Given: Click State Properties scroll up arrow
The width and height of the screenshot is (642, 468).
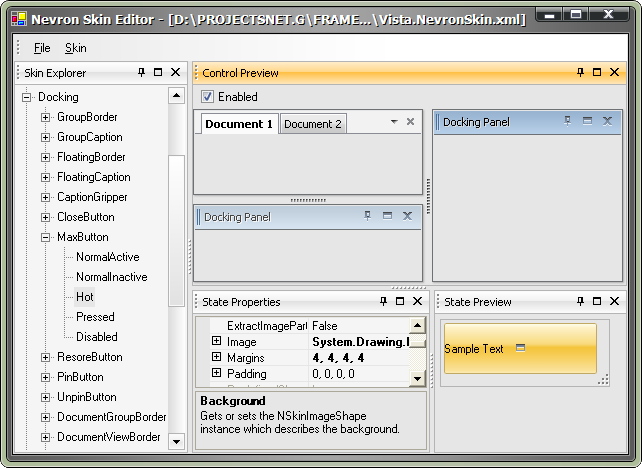Looking at the screenshot, I should pyautogui.click(x=417, y=326).
